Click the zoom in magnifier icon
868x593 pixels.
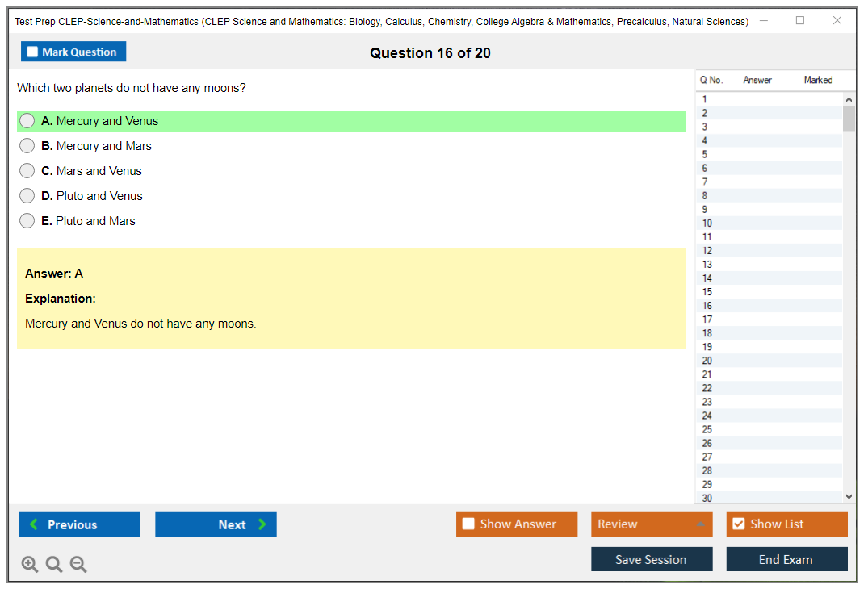30,565
